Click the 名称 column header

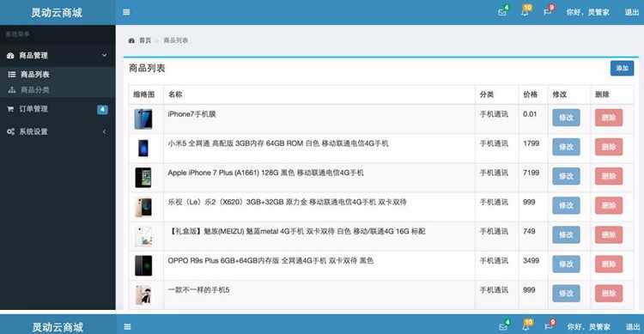(x=175, y=94)
